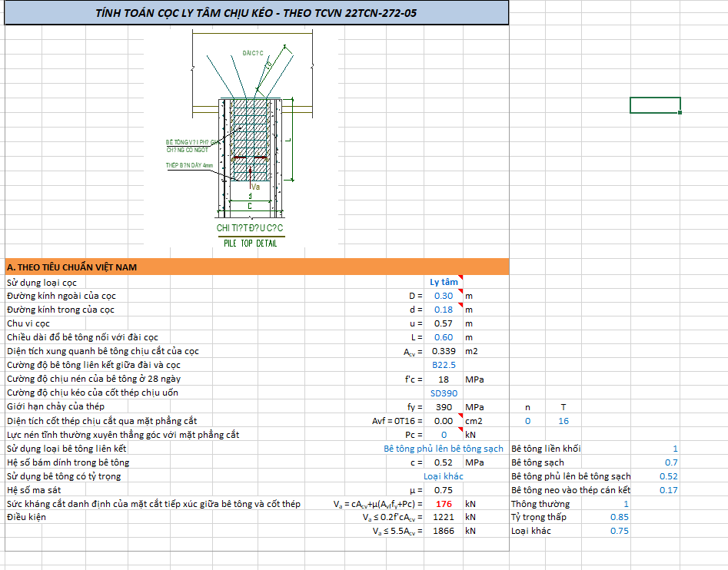Click the inner diameter value 0.18
728x570 pixels.
[x=444, y=310]
